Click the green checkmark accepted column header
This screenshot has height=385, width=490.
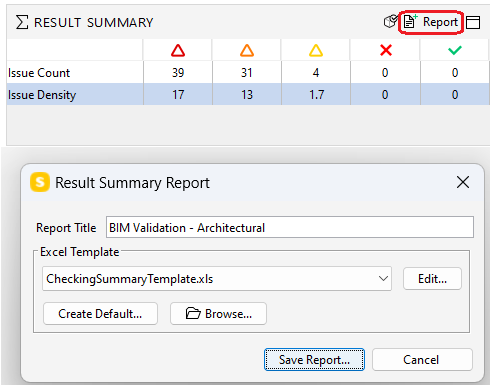click(x=455, y=50)
